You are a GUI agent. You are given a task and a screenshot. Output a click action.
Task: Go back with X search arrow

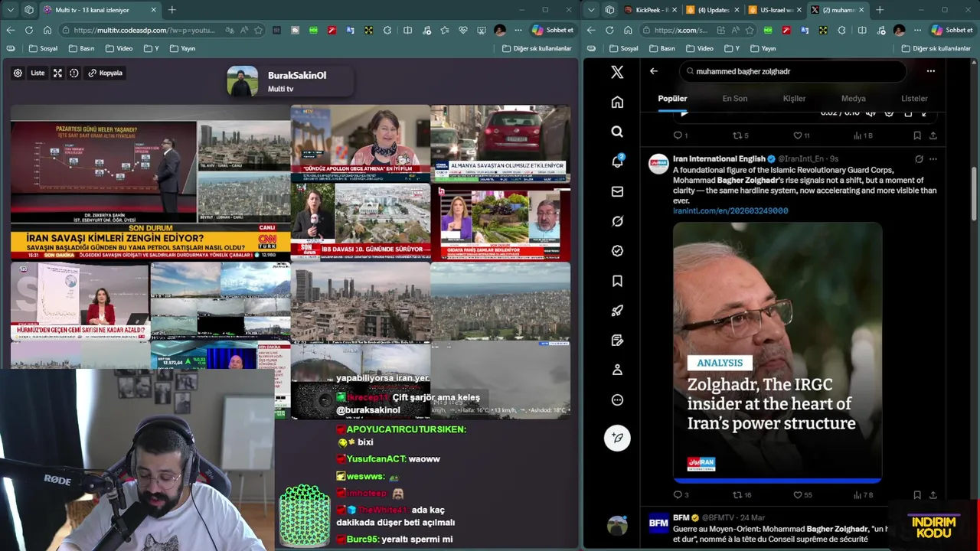click(x=654, y=71)
